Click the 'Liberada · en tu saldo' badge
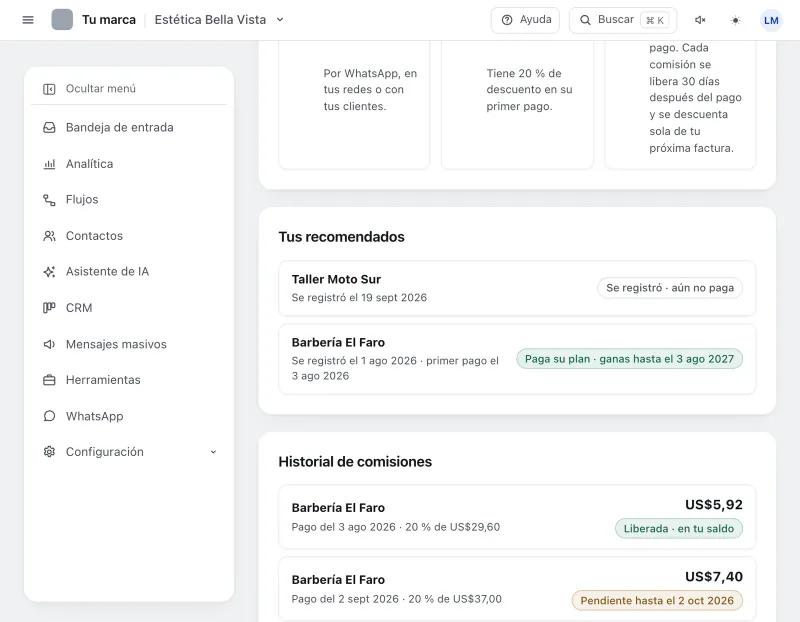Viewport: 800px width, 622px height. point(679,529)
